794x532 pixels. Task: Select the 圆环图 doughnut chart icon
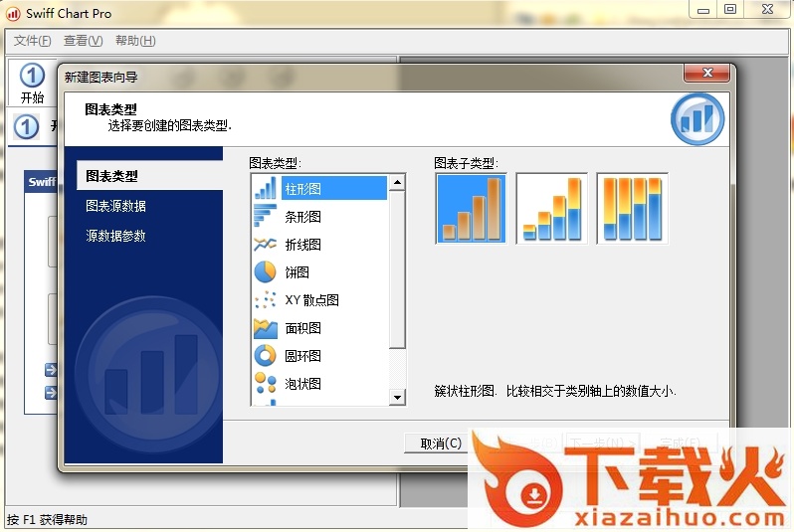click(x=266, y=356)
